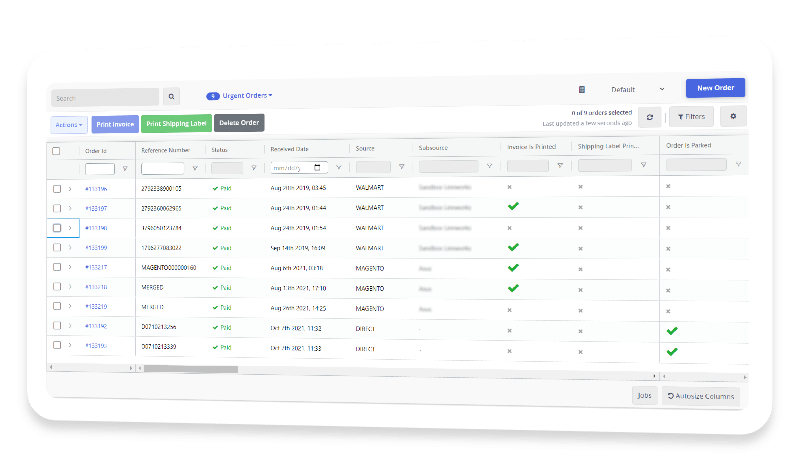The image size is (800, 470).
Task: Click the Source column header
Action: (x=365, y=149)
